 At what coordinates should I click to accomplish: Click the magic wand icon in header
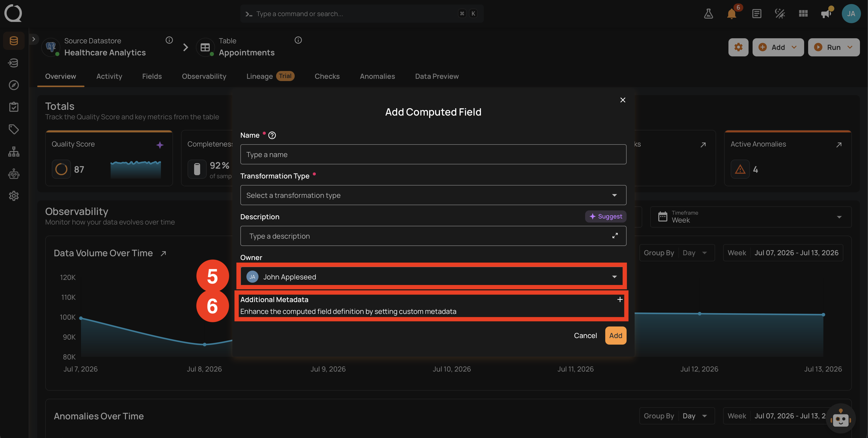tap(780, 14)
